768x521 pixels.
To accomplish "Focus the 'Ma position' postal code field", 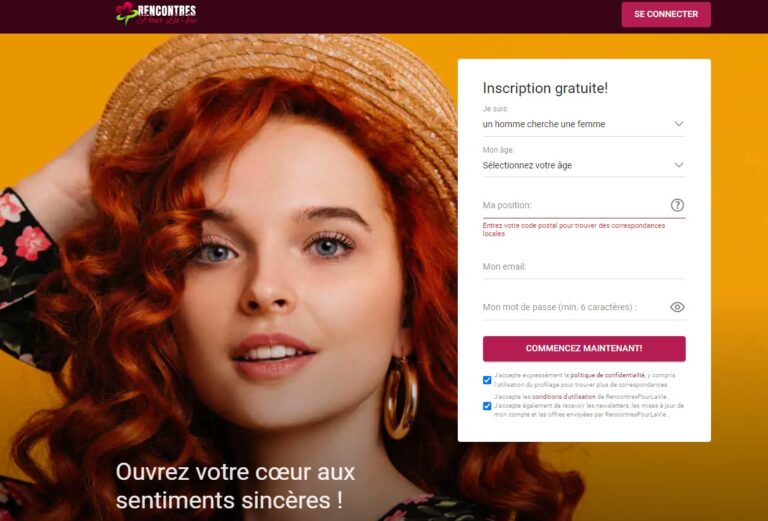I will coord(576,206).
